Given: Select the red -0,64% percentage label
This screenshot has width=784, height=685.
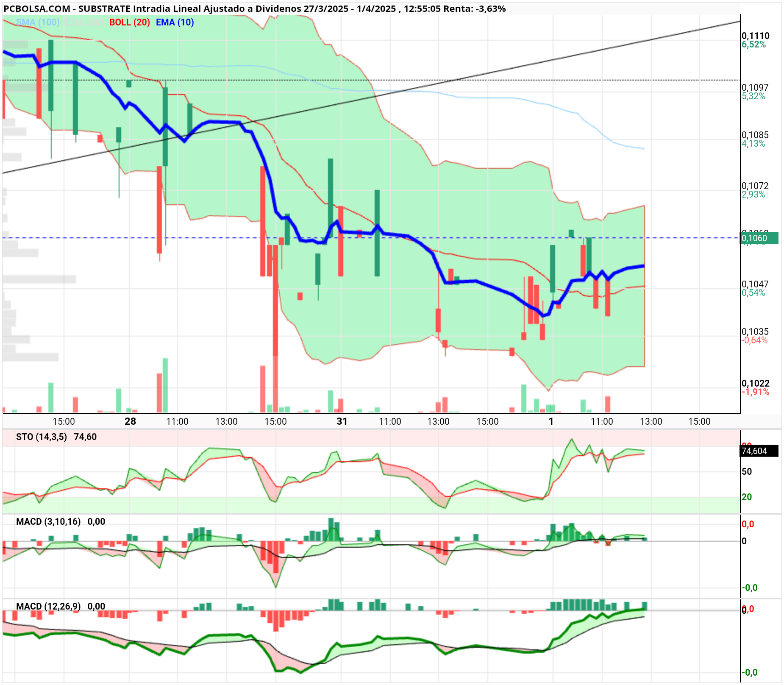Looking at the screenshot, I should (754, 340).
